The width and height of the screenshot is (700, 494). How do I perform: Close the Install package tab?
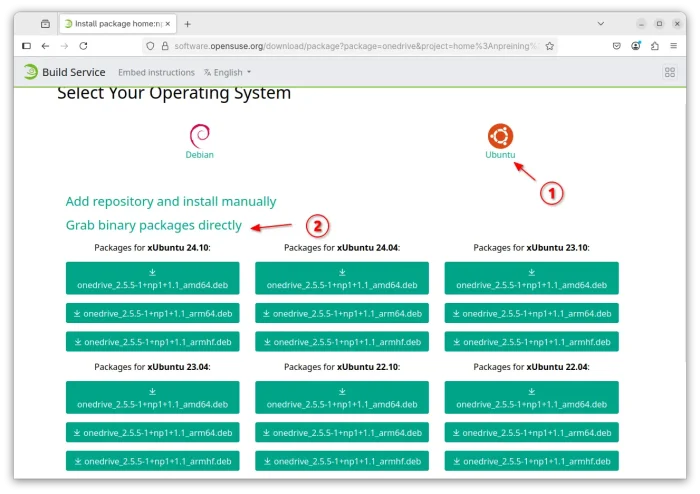(168, 24)
